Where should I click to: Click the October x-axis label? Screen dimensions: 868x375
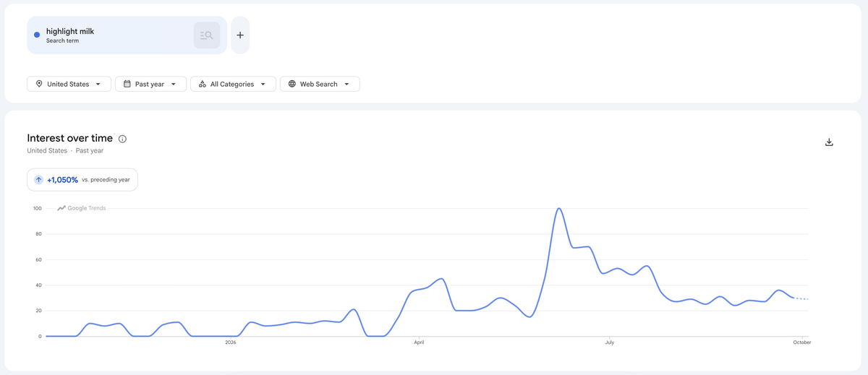(x=801, y=342)
